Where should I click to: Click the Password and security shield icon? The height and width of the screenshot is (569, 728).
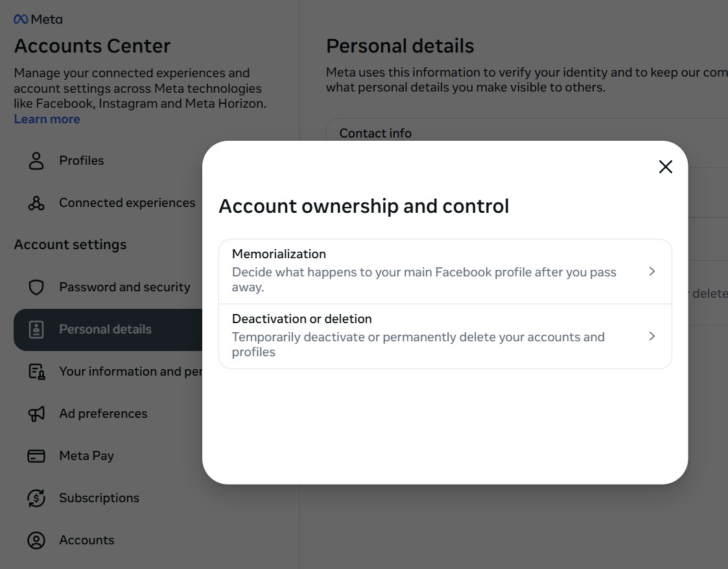(x=36, y=287)
